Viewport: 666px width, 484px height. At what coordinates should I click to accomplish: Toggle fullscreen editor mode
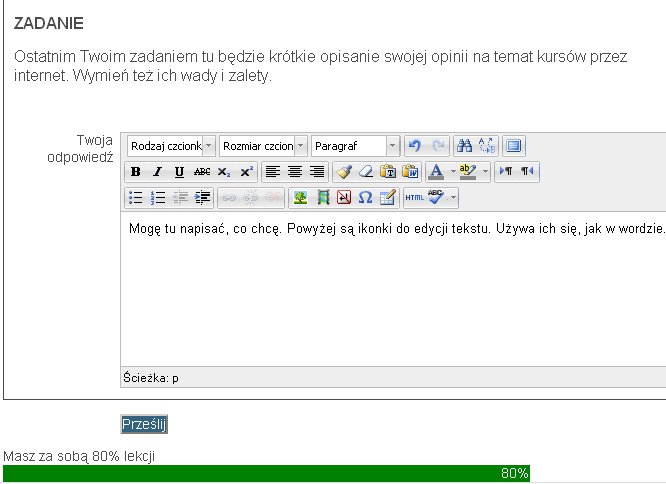514,146
